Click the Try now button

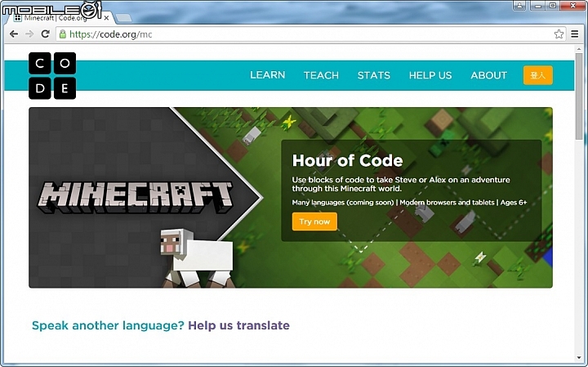point(314,222)
